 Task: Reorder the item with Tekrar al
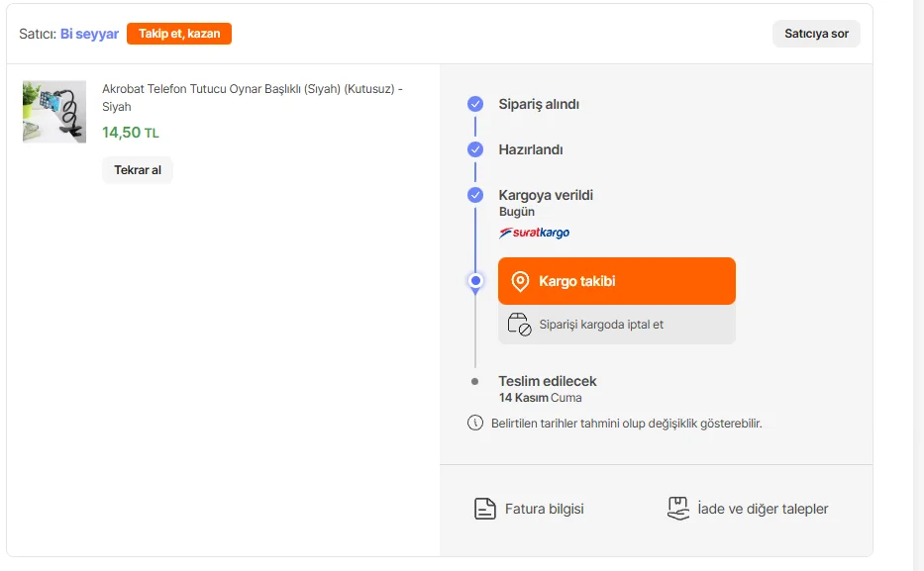pyautogui.click(x=137, y=170)
